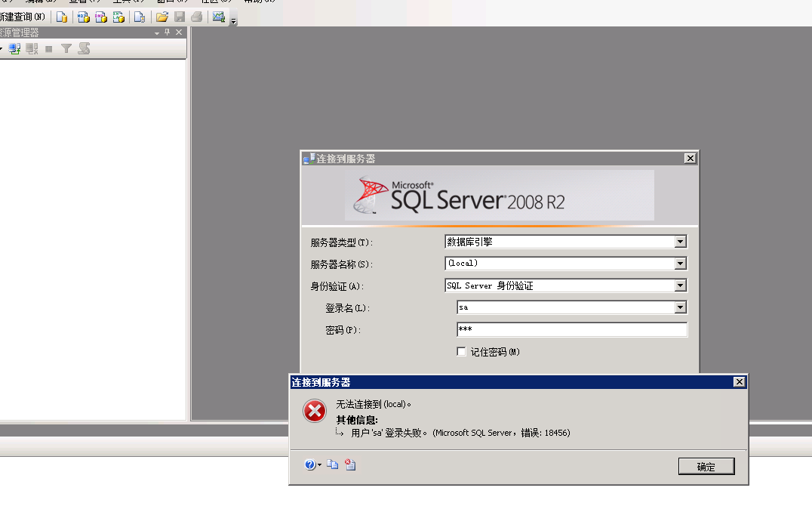Click the Database Engine Query toolbar icon
Image resolution: width=812 pixels, height=506 pixels.
coord(62,17)
